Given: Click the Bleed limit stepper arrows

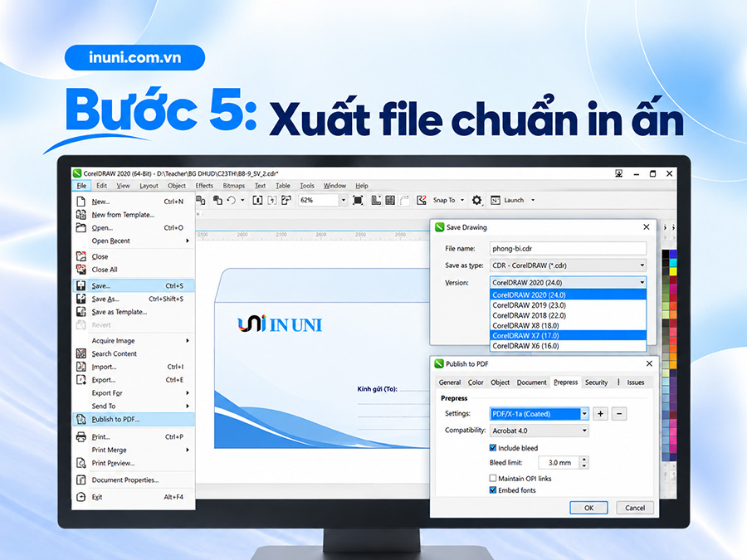Looking at the screenshot, I should pos(584,462).
